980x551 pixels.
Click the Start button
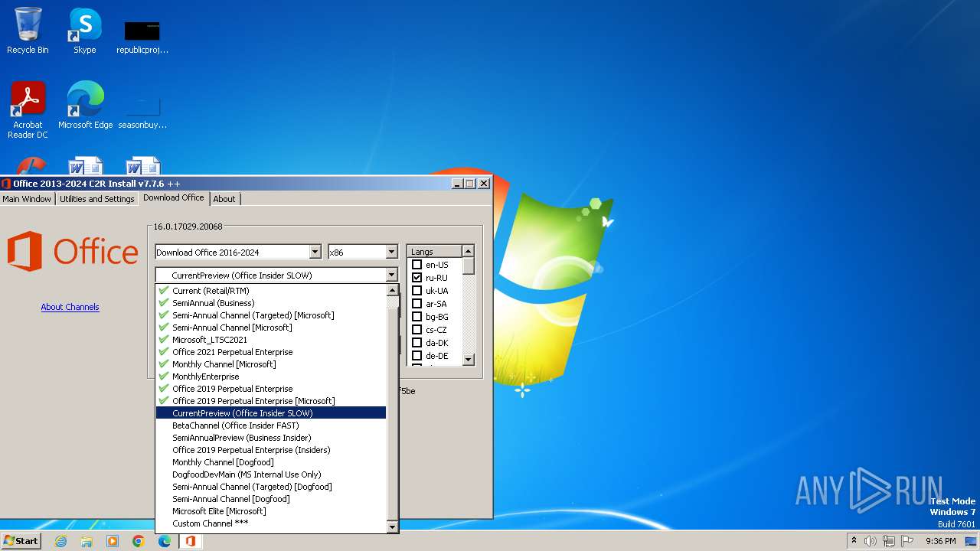coord(21,540)
